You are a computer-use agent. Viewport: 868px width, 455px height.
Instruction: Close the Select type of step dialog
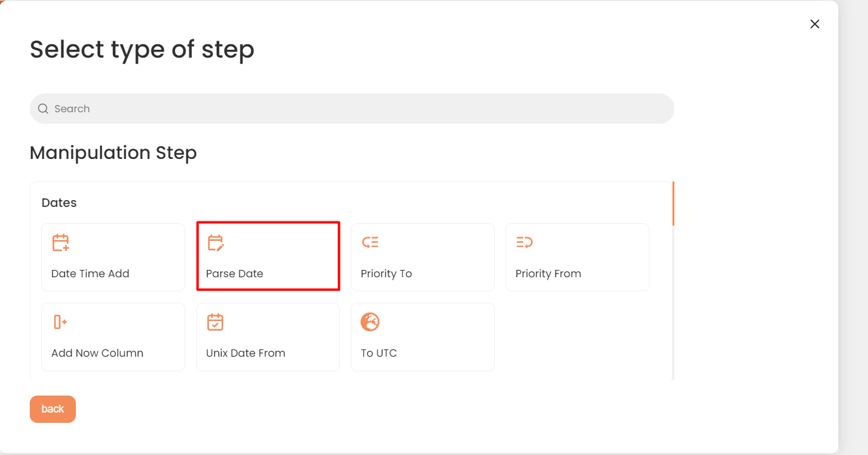tap(815, 24)
